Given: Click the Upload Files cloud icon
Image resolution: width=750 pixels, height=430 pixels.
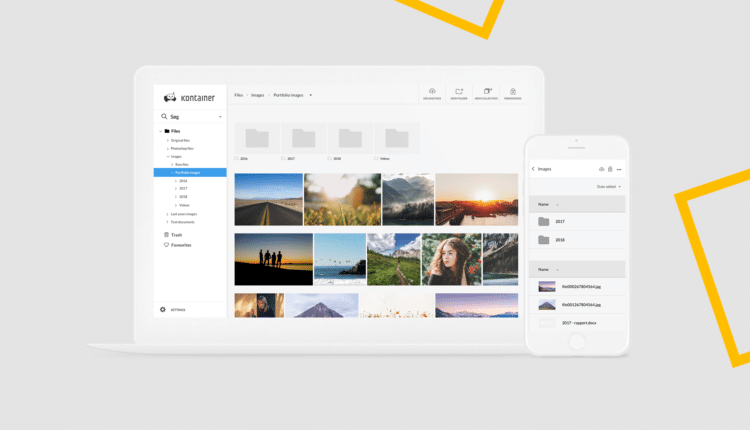Looking at the screenshot, I should (432, 92).
